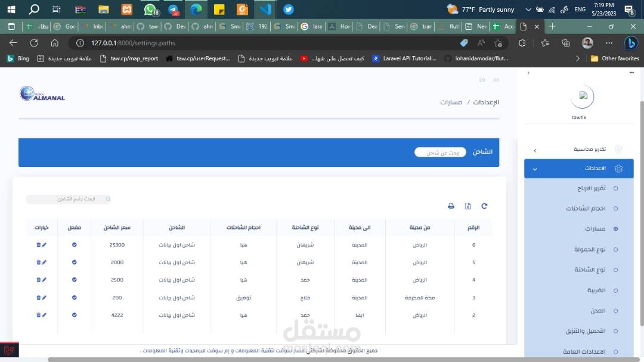Screen dimensions: 644x362
Task: Open new browser tab plus button
Action: (x=552, y=26)
